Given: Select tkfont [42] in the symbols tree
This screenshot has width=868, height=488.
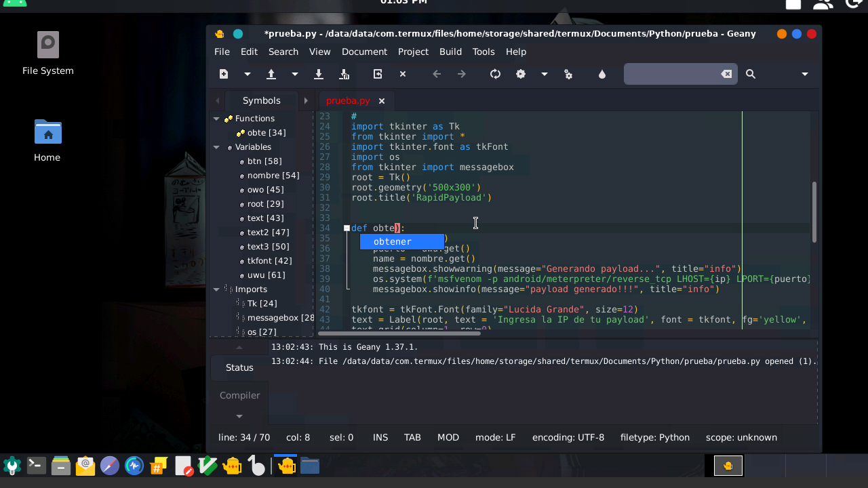Looking at the screenshot, I should 270,261.
